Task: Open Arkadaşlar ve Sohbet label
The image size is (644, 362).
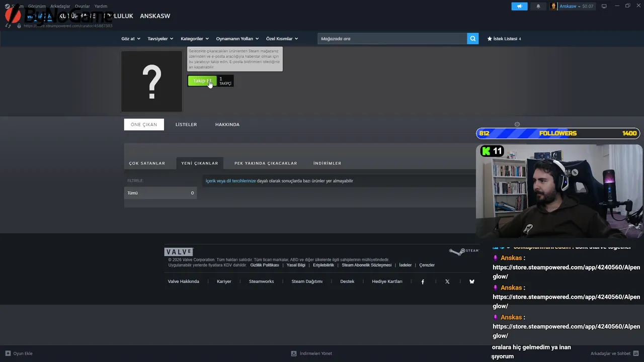Action: pos(611,353)
